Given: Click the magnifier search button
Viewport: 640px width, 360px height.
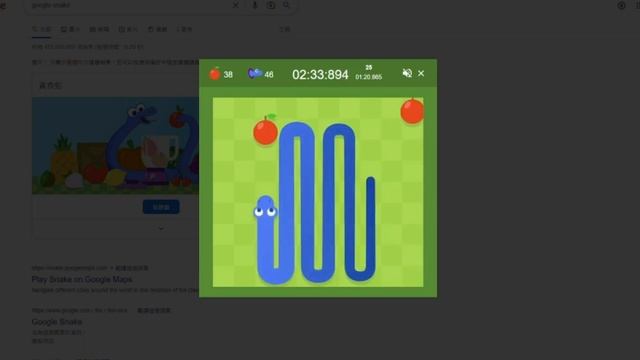Looking at the screenshot, I should click(287, 5).
